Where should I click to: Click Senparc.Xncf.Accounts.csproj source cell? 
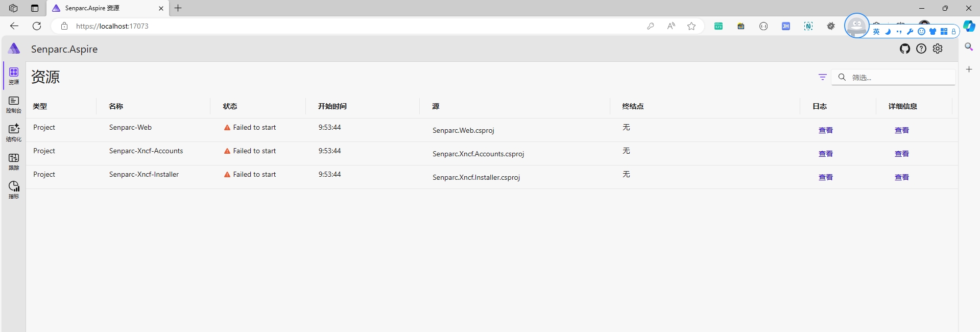click(x=478, y=154)
